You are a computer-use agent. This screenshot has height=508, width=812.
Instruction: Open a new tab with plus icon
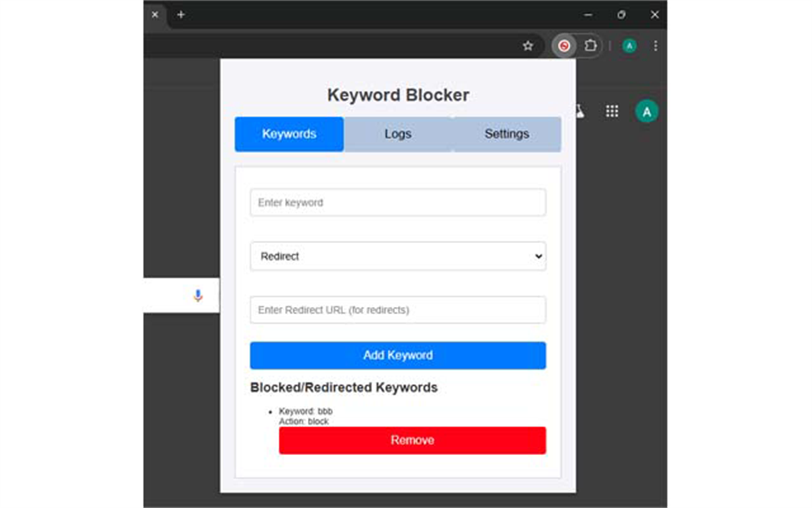[x=181, y=14]
